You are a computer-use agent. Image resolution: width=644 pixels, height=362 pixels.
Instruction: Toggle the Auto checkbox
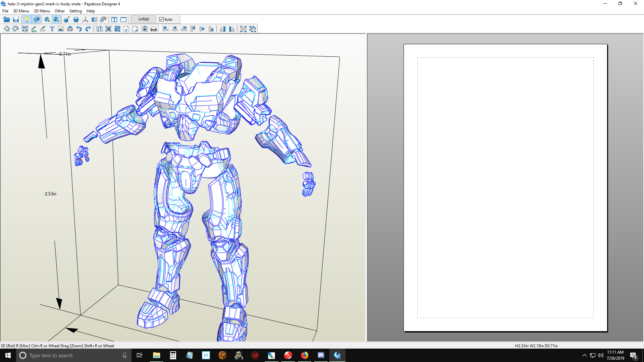[x=162, y=19]
